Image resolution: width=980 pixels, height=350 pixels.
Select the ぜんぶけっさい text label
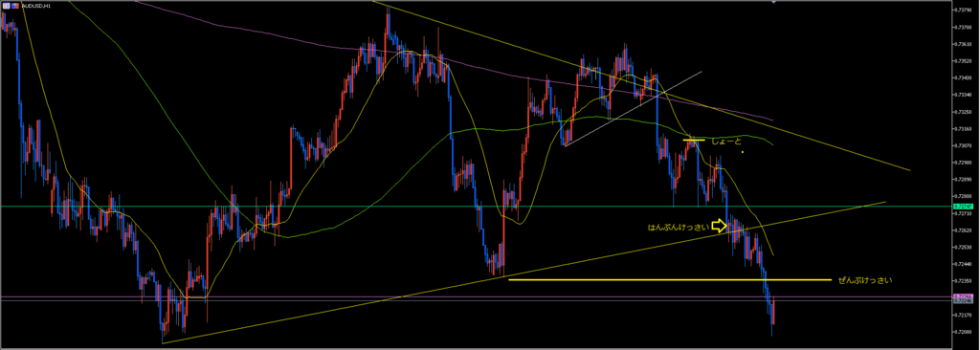pos(865,280)
